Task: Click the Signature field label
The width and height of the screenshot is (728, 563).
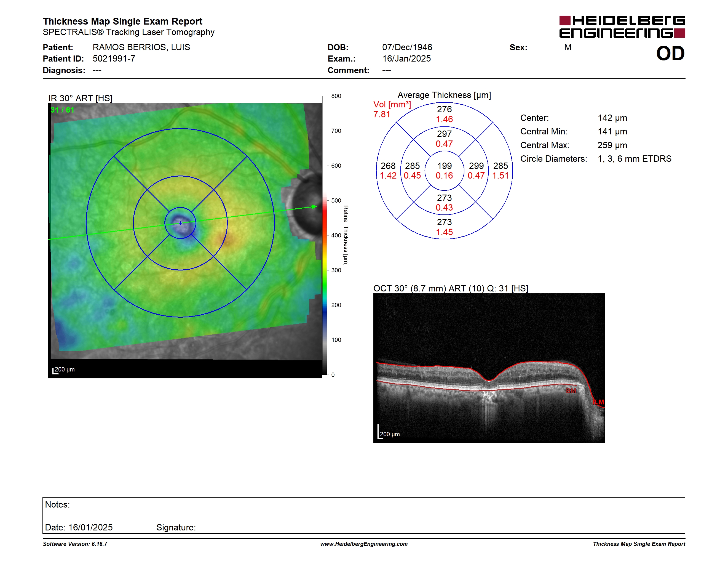Action: click(x=176, y=527)
